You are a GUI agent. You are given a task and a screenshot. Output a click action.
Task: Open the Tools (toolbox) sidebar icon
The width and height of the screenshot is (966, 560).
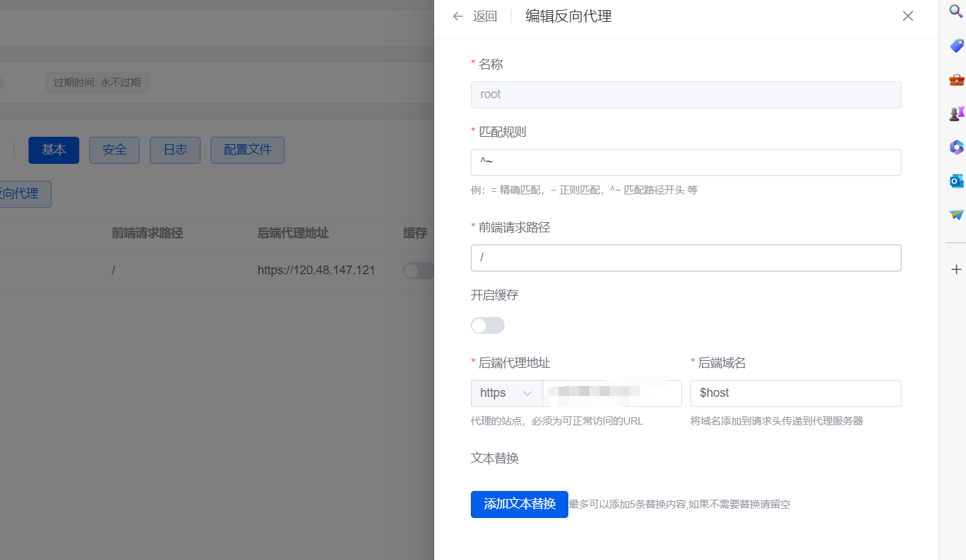click(957, 79)
